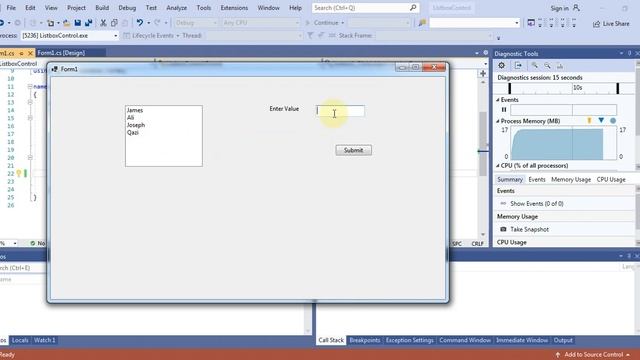
Task: Toggle the GC marker legend icon
Action: [x=589, y=120]
